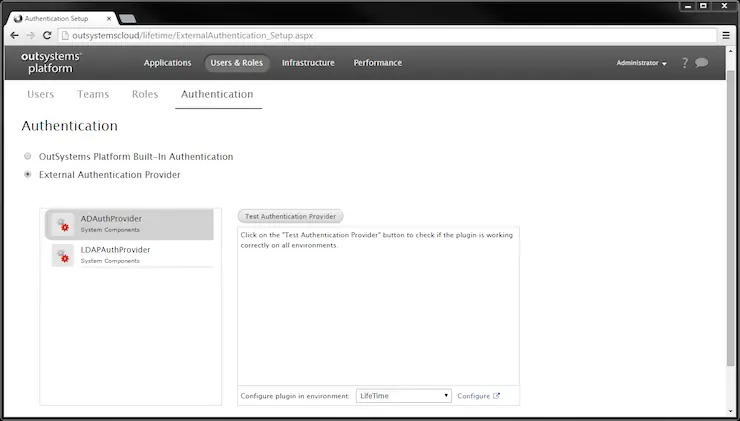This screenshot has height=421, width=740.
Task: Select OutSystems Platform Built-In Authentication radio
Action: 28,156
